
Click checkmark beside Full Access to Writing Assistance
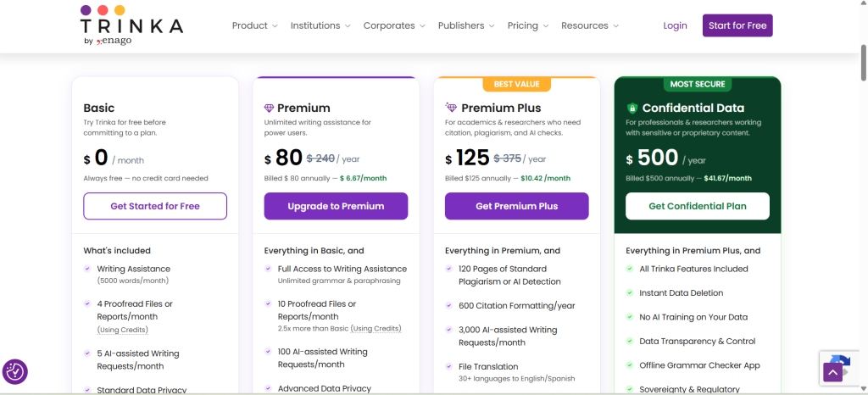(x=268, y=269)
